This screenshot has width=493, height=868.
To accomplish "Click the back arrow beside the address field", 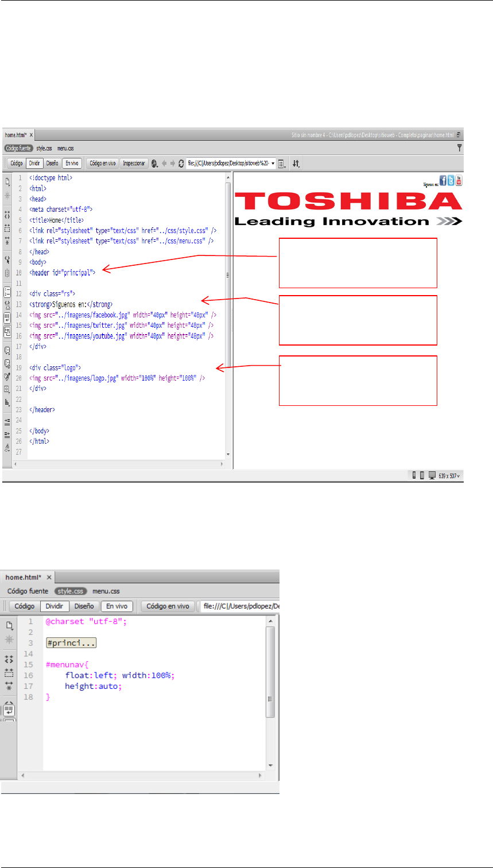I will point(165,164).
